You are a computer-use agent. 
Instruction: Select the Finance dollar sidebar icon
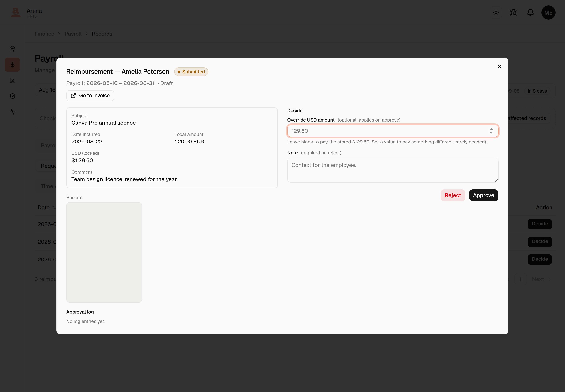click(x=13, y=65)
